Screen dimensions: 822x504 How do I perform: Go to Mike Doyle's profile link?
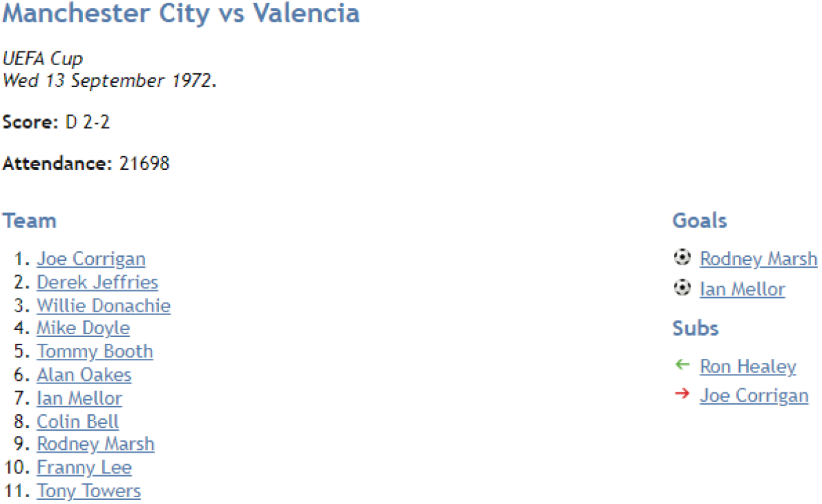point(83,329)
